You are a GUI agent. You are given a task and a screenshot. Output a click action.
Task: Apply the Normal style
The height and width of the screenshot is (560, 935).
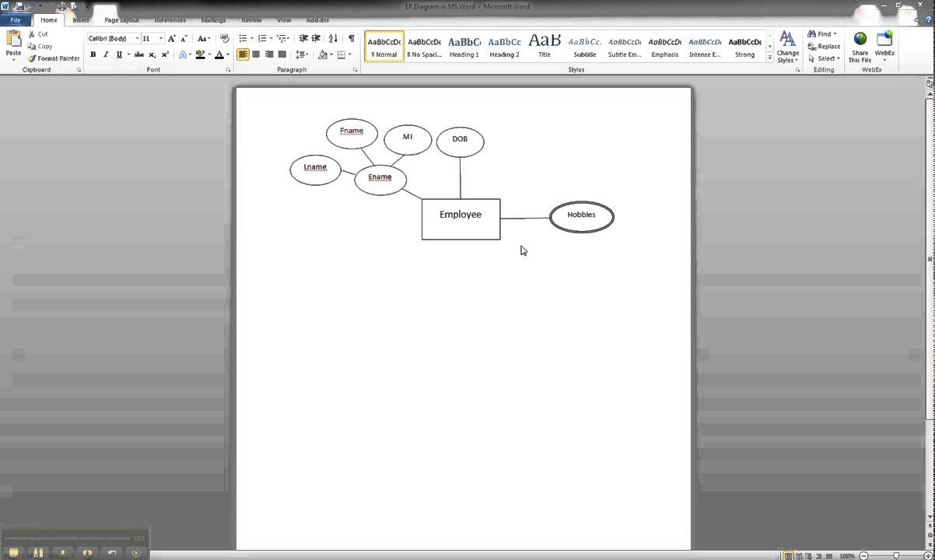tap(384, 47)
